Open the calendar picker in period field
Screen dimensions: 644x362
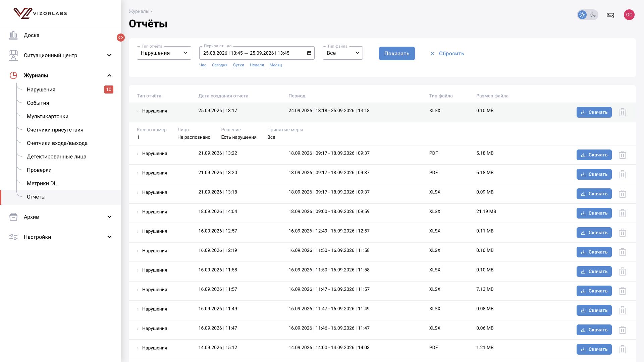point(309,53)
